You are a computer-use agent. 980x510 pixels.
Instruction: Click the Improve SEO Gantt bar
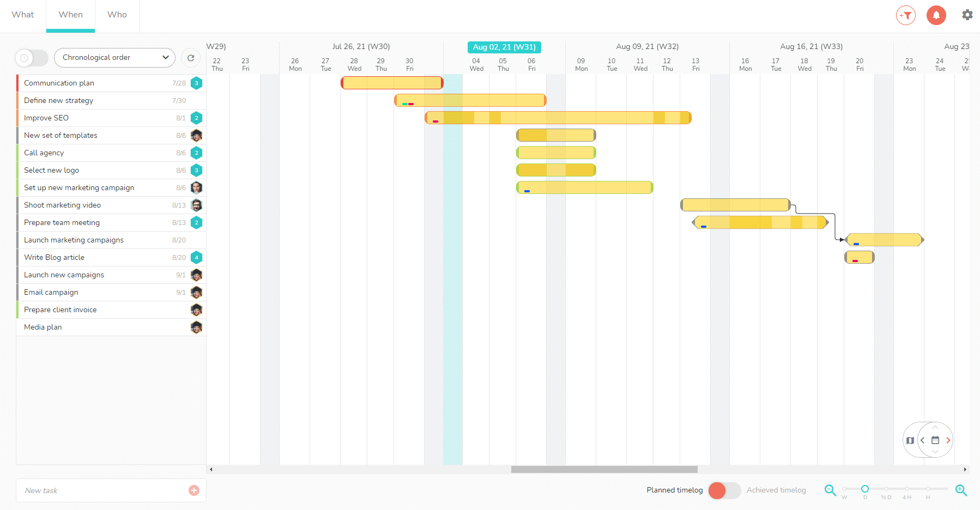click(558, 118)
